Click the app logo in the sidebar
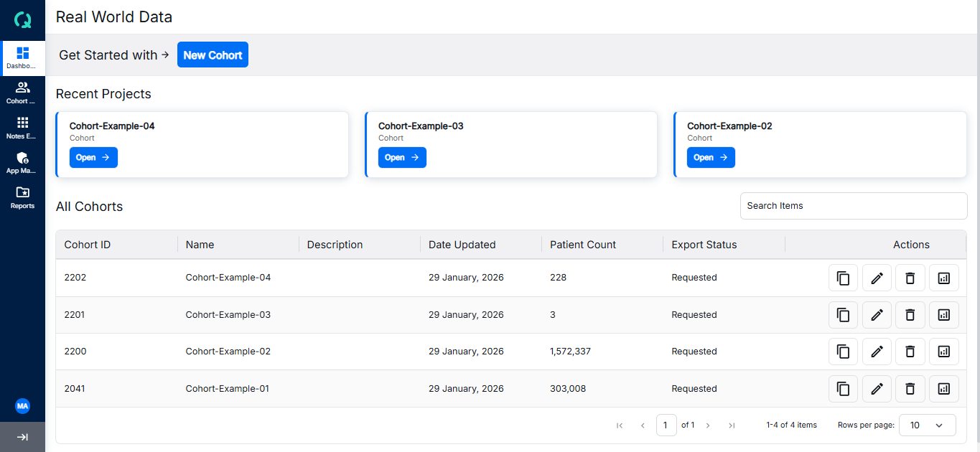Screen dimensions: 980x452 coord(22,19)
